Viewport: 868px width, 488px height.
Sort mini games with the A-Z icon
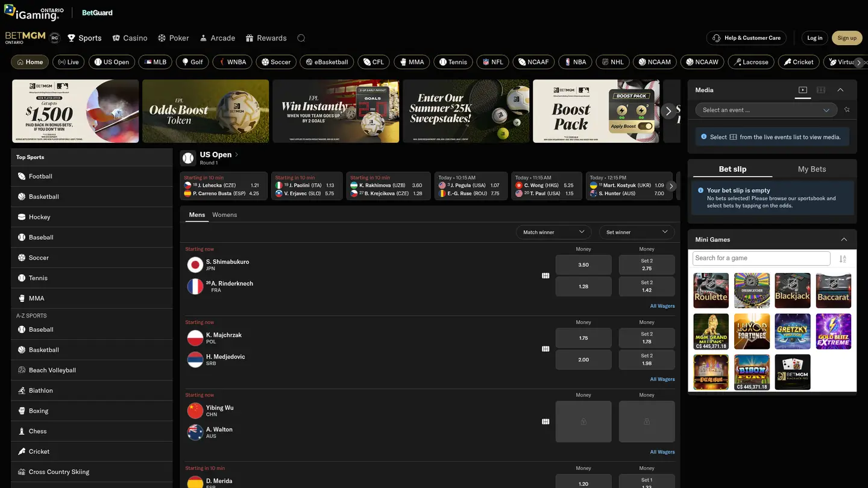pos(843,258)
